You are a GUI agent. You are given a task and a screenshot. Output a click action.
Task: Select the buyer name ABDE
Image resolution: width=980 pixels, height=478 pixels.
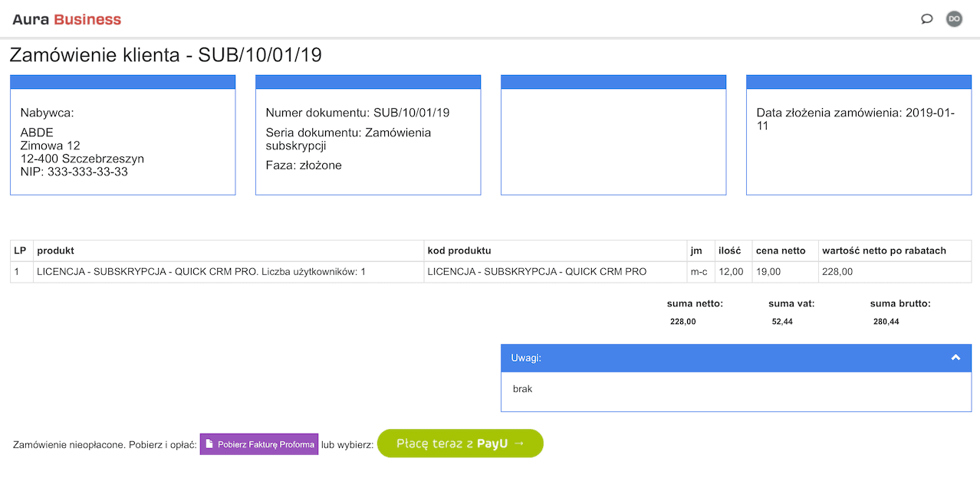coord(37,133)
